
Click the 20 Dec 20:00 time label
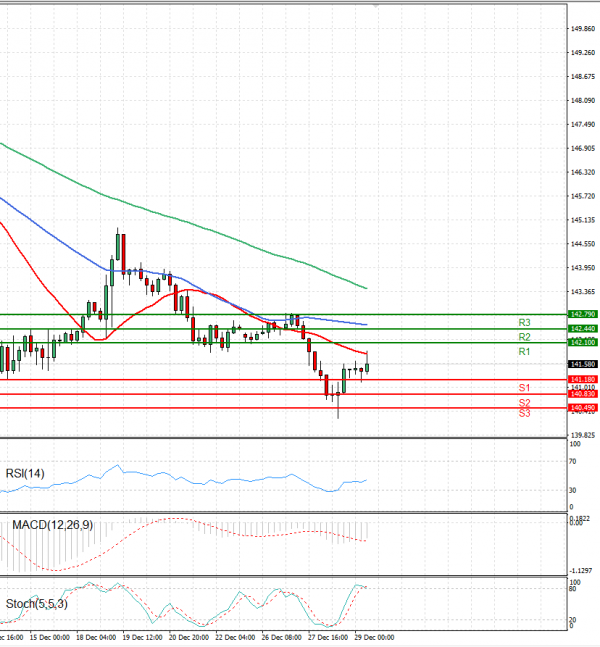[x=189, y=638]
